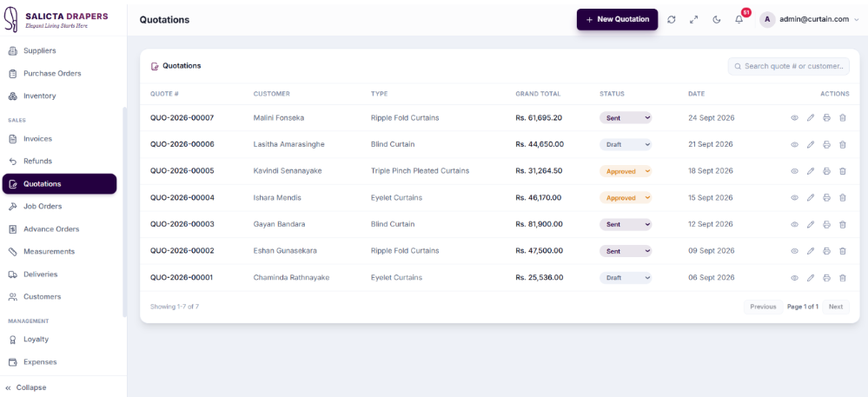This screenshot has height=397, width=868.
Task: Open Draft status dropdown for Chaminda Rathnayake
Action: (x=626, y=278)
